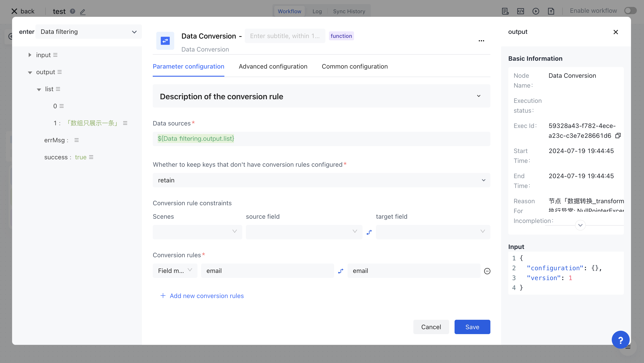644x363 pixels.
Task: Click the subtitle input field
Action: click(285, 36)
